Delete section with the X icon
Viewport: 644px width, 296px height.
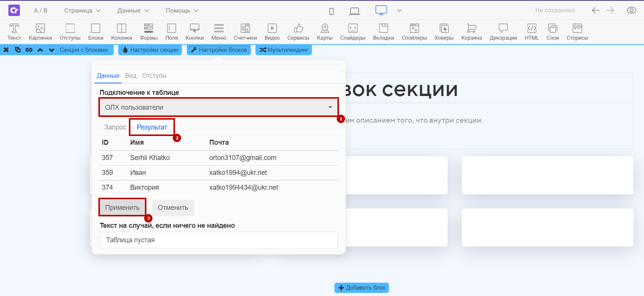(x=6, y=50)
